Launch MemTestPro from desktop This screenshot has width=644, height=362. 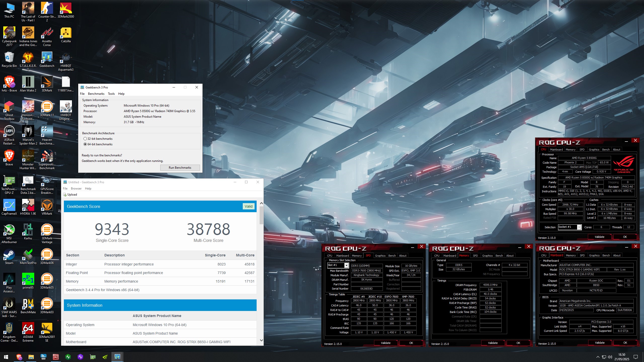[28, 256]
